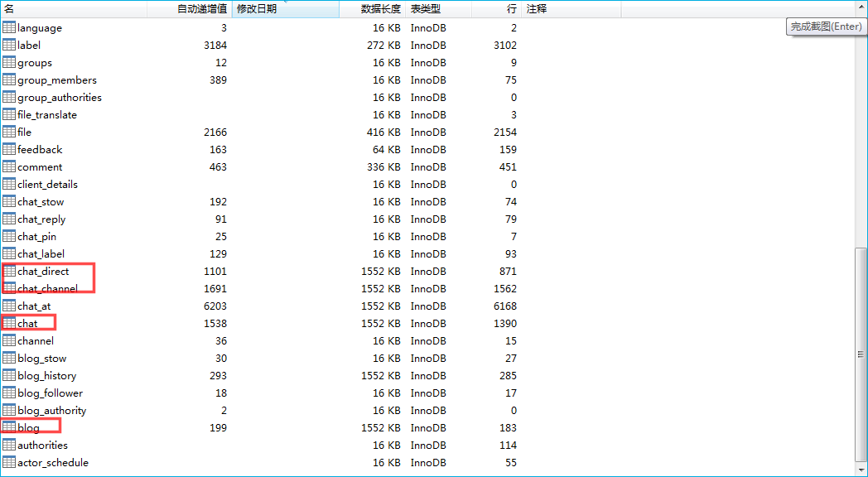Select the icon next to actor_schedule

pos(9,462)
